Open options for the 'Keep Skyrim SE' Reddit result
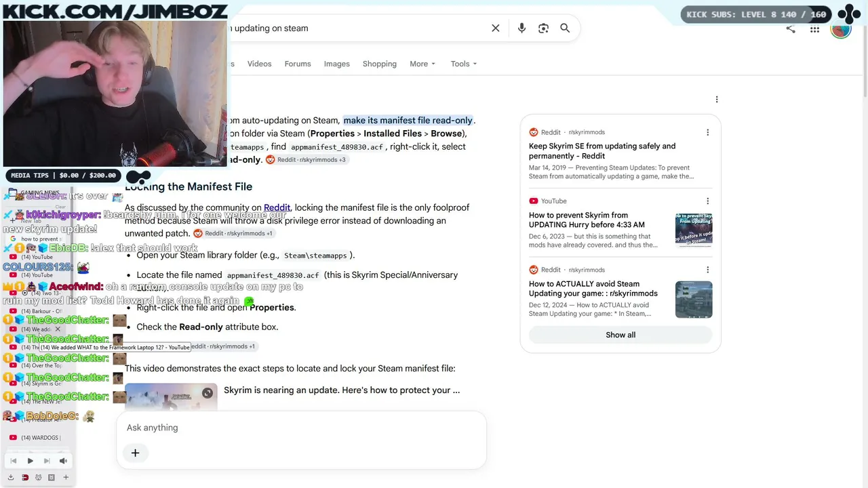 click(708, 133)
